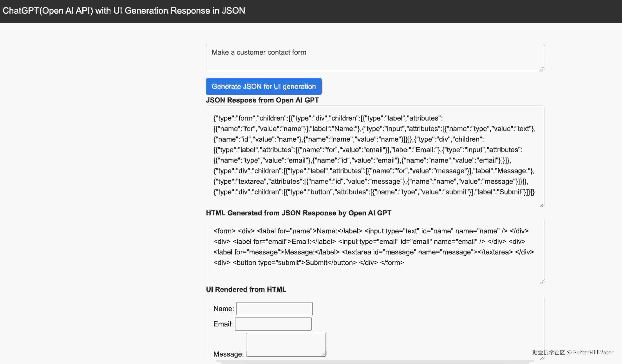Click the horizontal scrollbar at the page bottom
Screen dimensions: 622x364
[375, 362]
